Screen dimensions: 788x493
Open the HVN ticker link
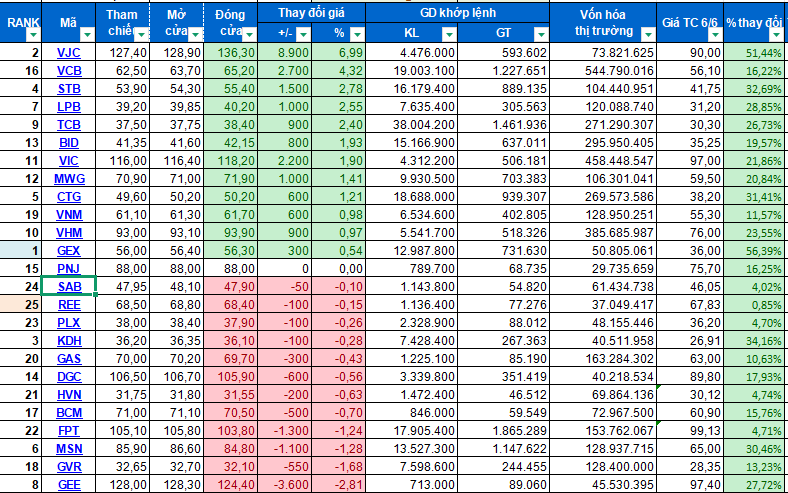click(x=69, y=396)
